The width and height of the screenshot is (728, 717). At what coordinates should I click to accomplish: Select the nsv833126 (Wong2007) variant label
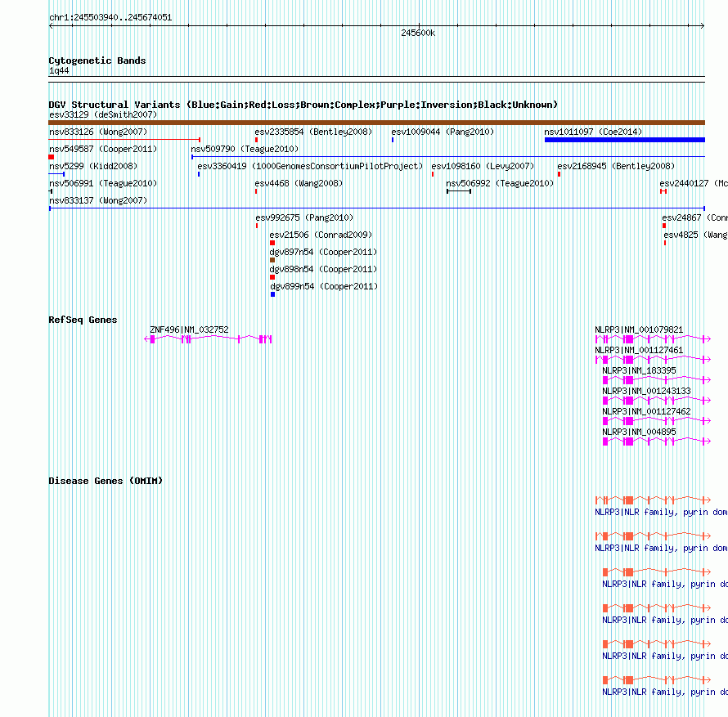[x=98, y=132]
